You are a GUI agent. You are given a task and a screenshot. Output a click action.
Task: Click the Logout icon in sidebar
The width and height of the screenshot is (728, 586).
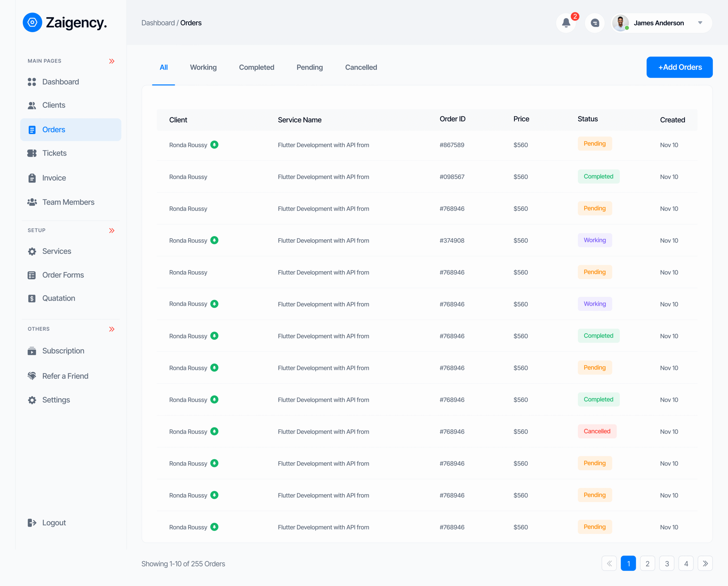[x=32, y=523]
